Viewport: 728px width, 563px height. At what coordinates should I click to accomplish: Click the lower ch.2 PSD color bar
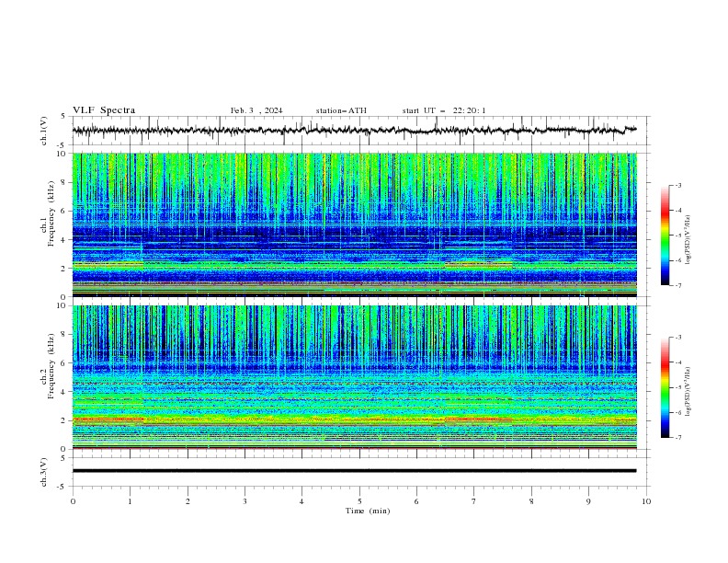[x=665, y=387]
